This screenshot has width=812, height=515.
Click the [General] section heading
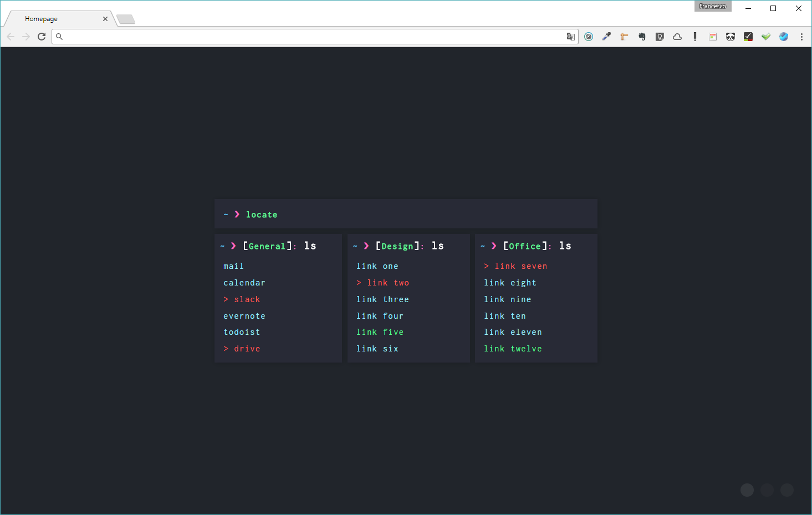click(x=267, y=246)
